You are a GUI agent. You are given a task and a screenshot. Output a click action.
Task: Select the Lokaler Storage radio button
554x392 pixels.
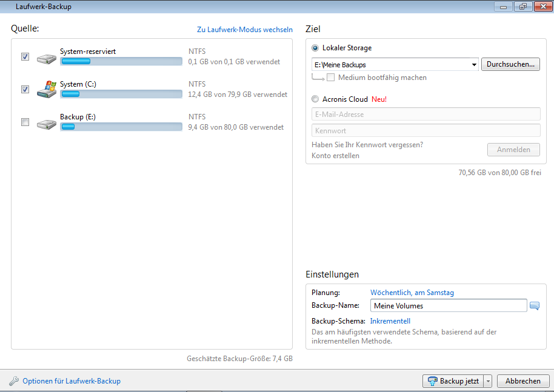click(x=315, y=48)
